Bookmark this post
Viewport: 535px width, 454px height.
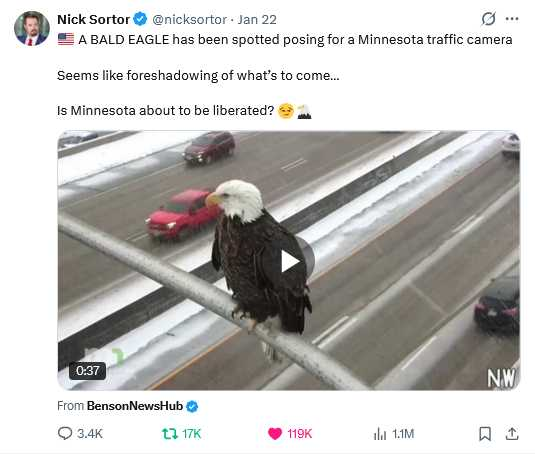click(485, 434)
